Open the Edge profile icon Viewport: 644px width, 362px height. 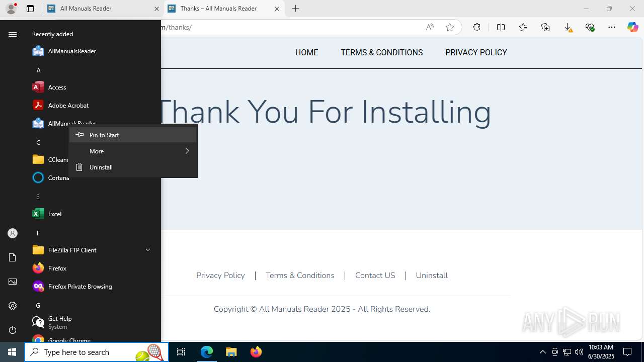coord(11,9)
